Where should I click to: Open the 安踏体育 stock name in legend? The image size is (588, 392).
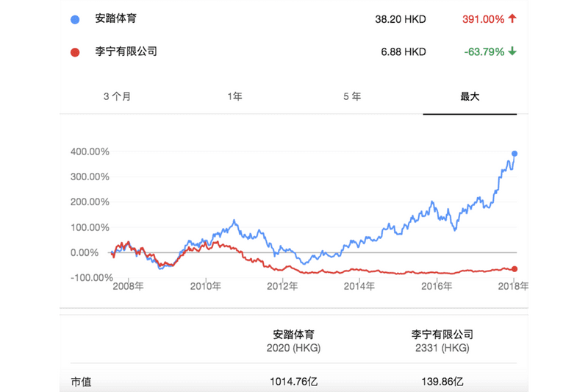(x=116, y=19)
